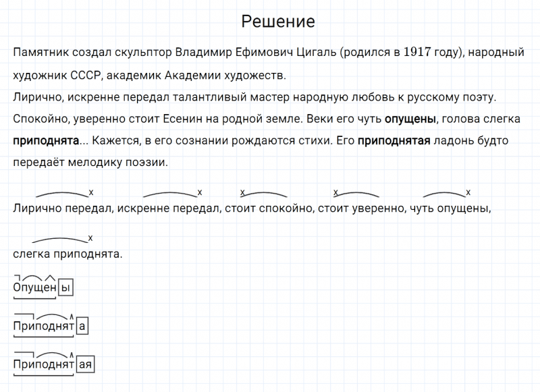Click the "Решение" heading
Image resolution: width=540 pixels, height=392 pixels.
[x=277, y=22]
